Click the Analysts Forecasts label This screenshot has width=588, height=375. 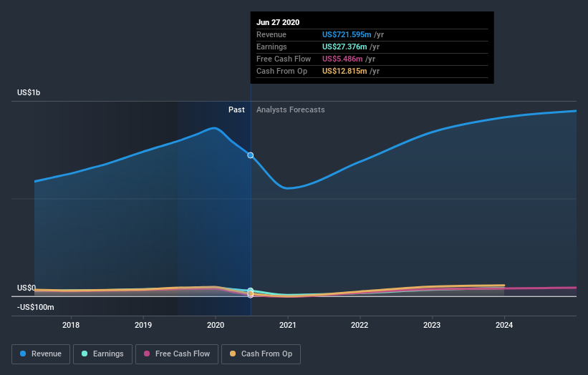click(x=291, y=109)
